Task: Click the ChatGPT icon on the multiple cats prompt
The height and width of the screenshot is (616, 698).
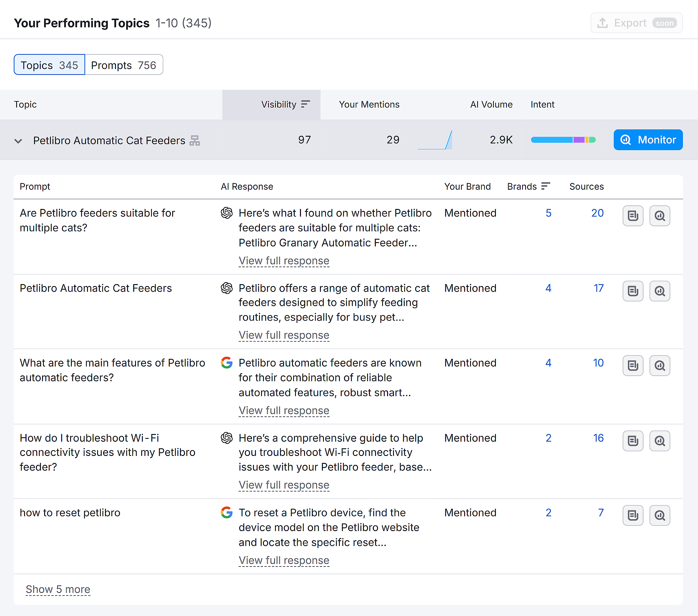Action: pyautogui.click(x=226, y=213)
